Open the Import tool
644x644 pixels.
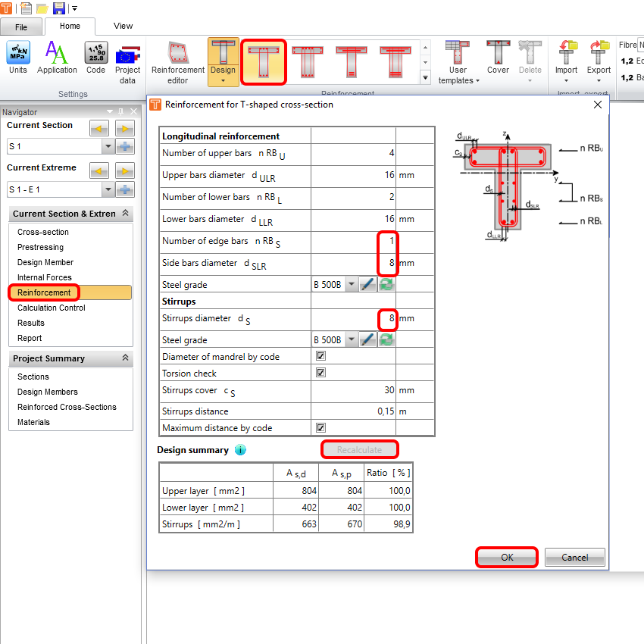566,58
